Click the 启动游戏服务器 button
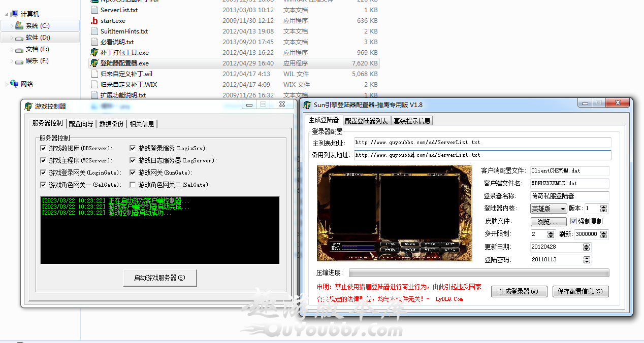 (159, 278)
